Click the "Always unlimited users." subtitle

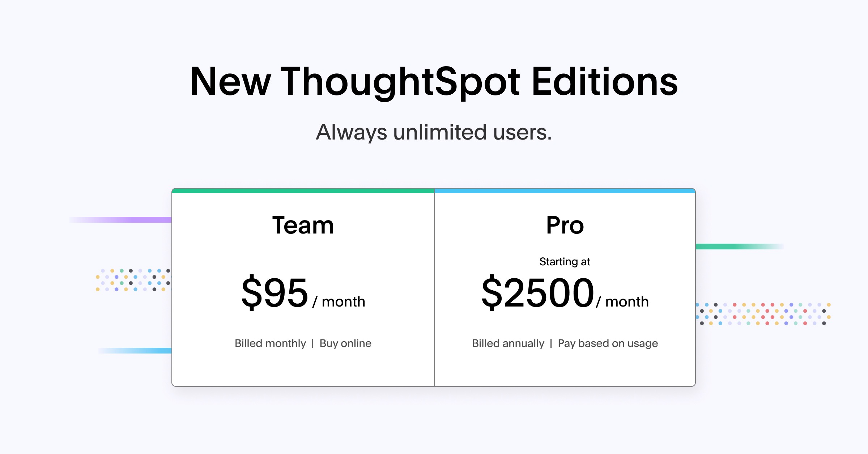click(x=434, y=132)
